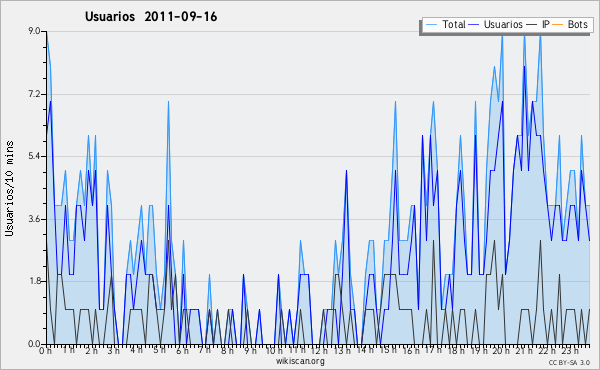600x370 pixels.
Task: Click the orange Bots legend line
Action: pyautogui.click(x=558, y=25)
